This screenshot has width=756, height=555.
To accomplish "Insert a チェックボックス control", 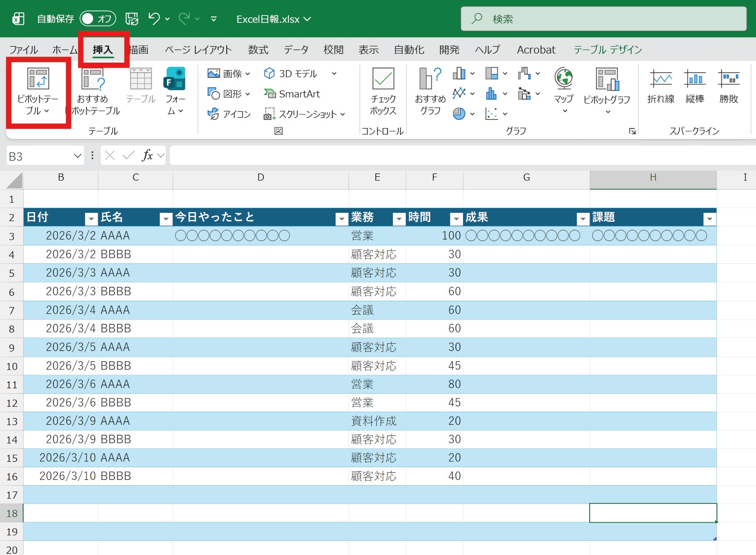I will [x=383, y=79].
